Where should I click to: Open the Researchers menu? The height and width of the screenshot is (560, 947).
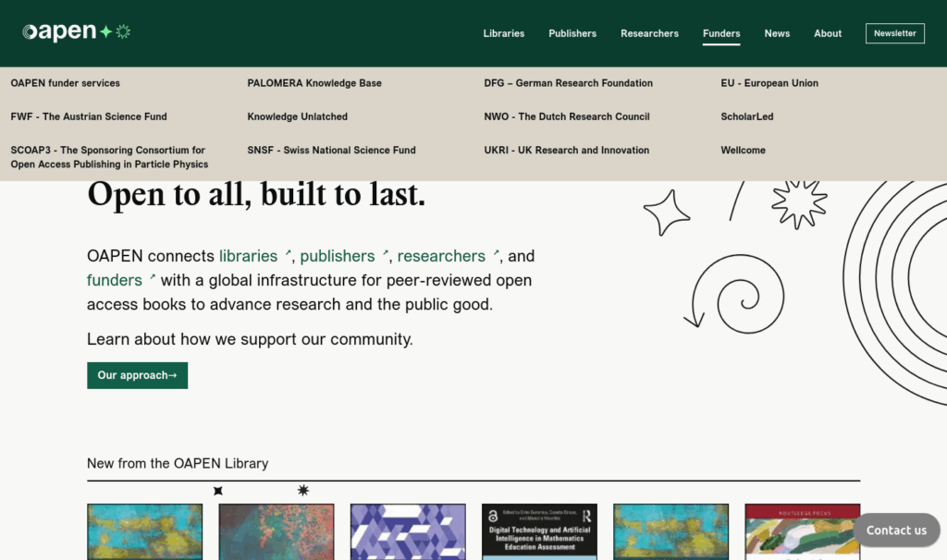coord(649,33)
